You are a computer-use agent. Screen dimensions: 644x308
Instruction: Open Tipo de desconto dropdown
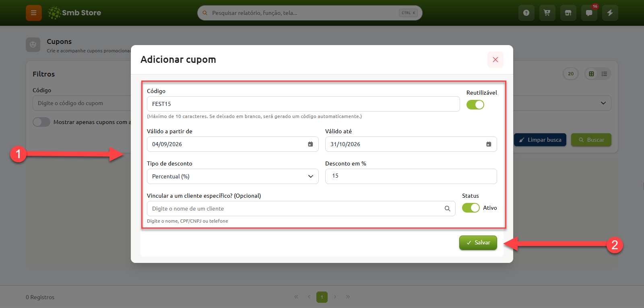pyautogui.click(x=233, y=176)
